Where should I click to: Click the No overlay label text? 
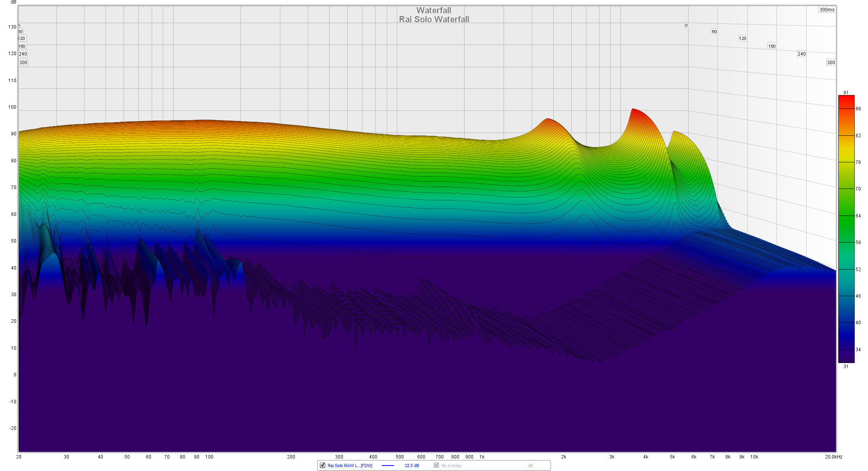451,466
